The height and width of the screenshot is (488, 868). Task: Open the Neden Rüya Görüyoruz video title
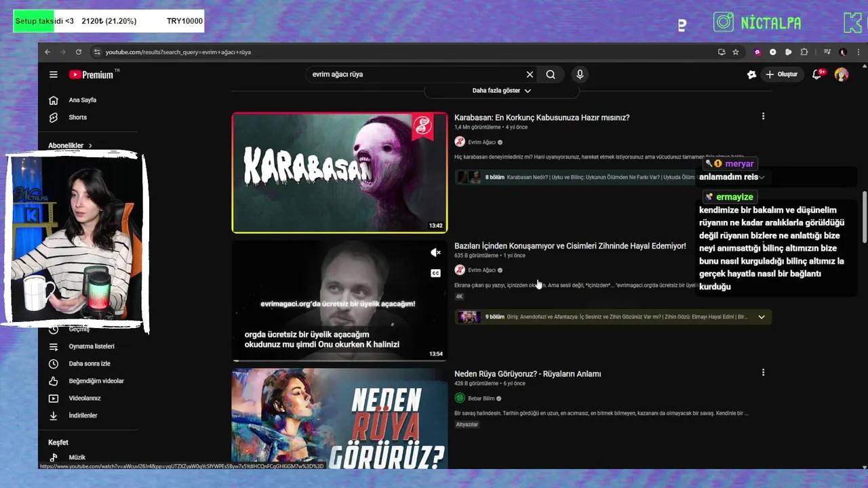(x=528, y=374)
